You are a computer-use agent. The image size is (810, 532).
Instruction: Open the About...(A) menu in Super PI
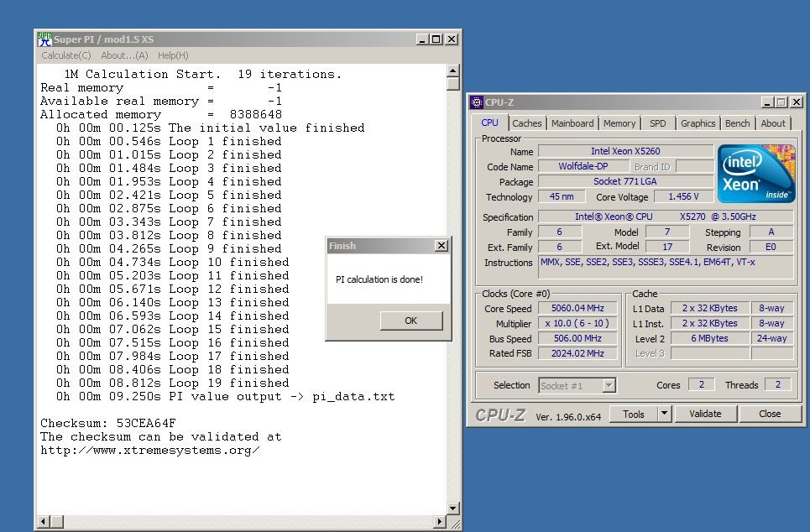click(124, 55)
